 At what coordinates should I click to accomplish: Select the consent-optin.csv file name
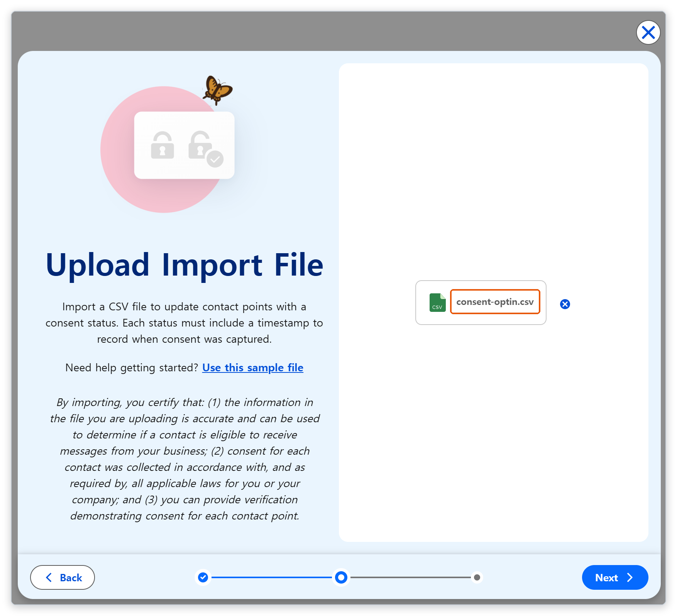(x=495, y=302)
